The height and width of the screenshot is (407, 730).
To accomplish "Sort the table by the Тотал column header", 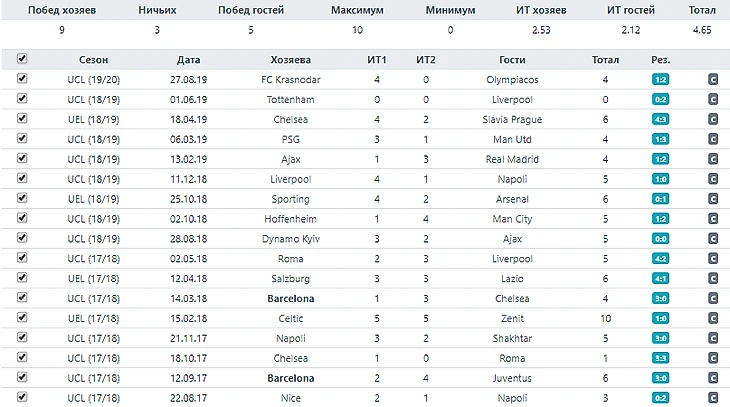I will (605, 59).
